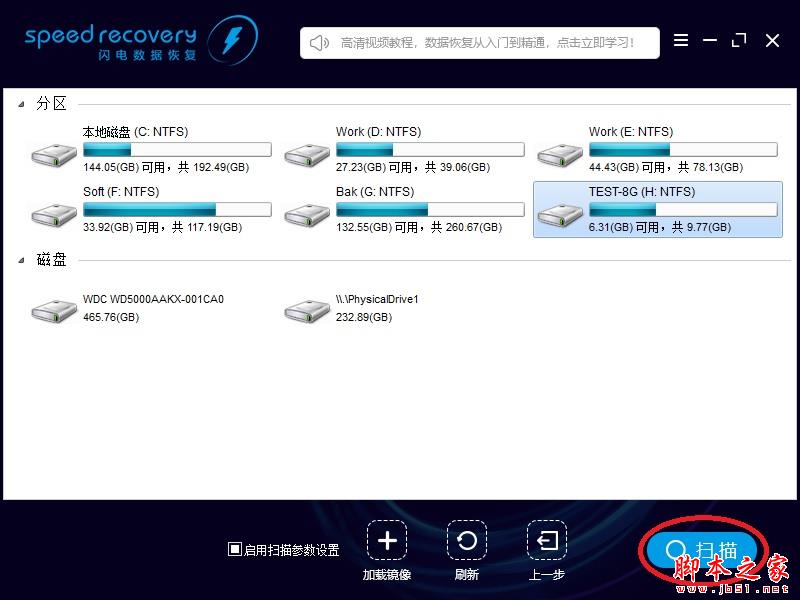This screenshot has height=600, width=800.
Task: Select the text 本地磁盘 (C: NTFS)
Action: click(135, 132)
